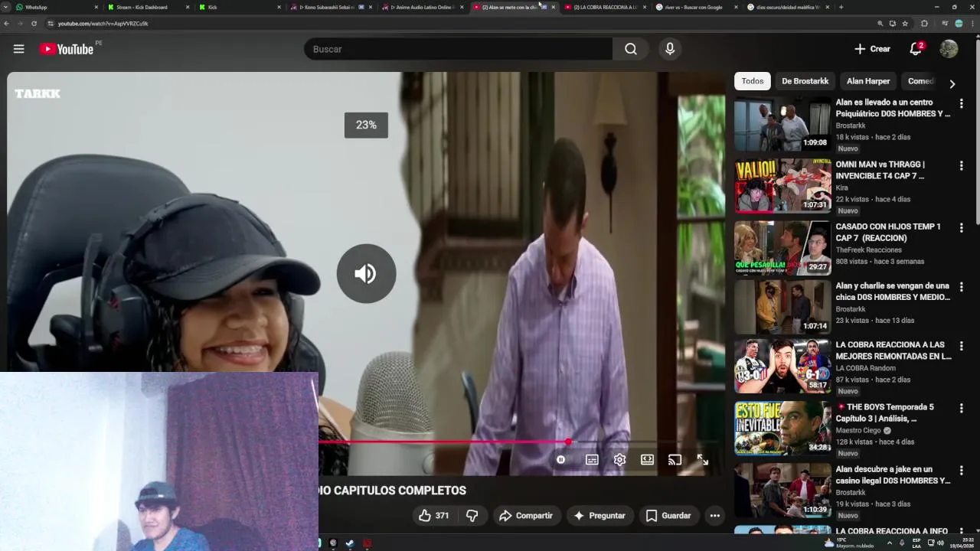Open options for LA COBRA remontadas video

point(961,346)
